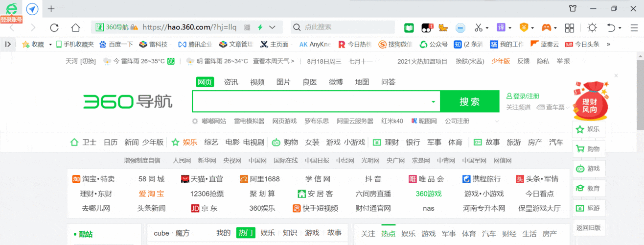
Task: Click the 登录/注册 login link
Action: coord(523,96)
